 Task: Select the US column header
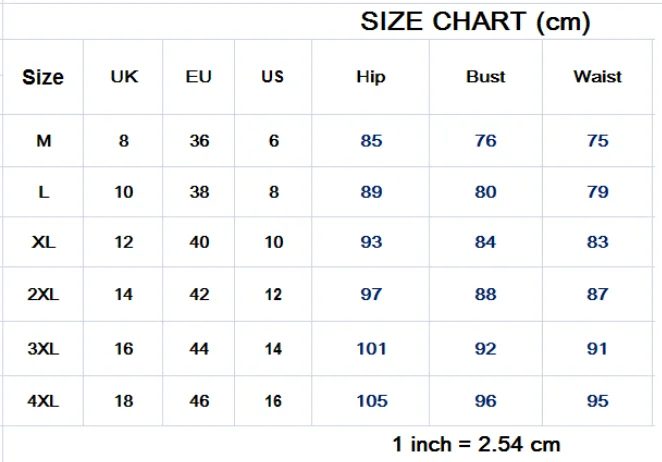click(273, 77)
